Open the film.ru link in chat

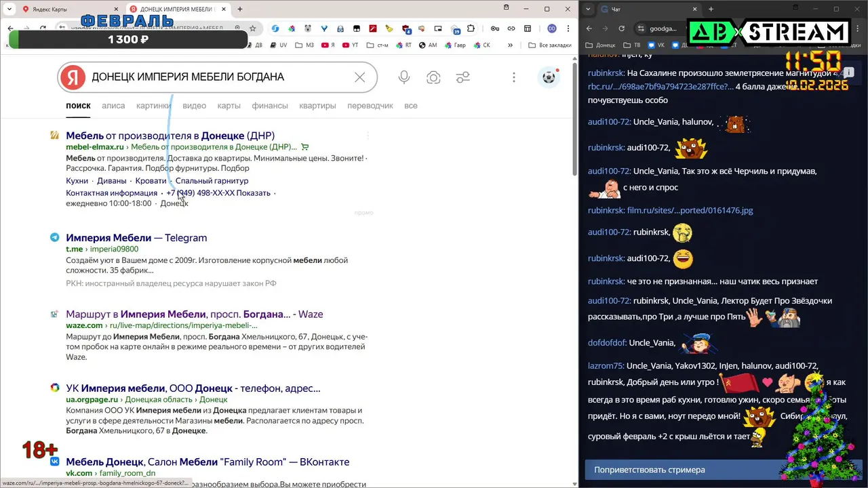(690, 210)
